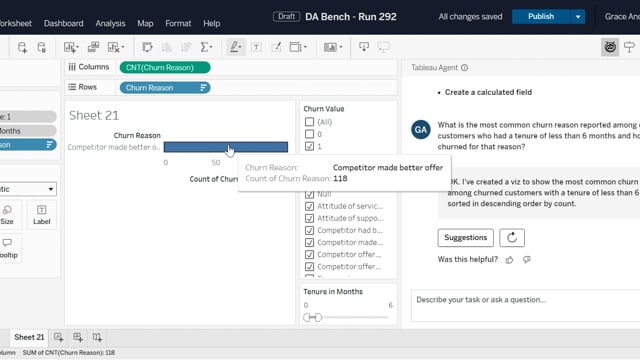Click the Draft badge
The image size is (640, 360).
click(x=287, y=17)
